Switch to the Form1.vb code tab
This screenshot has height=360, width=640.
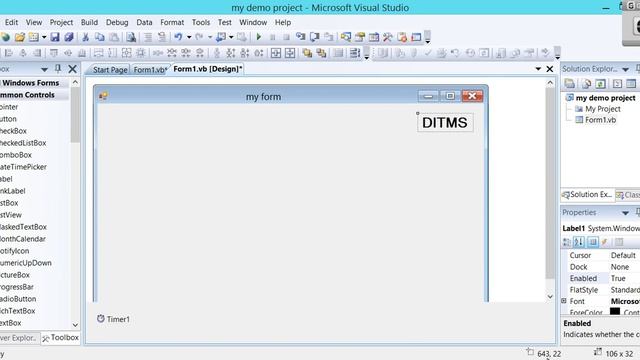149,70
